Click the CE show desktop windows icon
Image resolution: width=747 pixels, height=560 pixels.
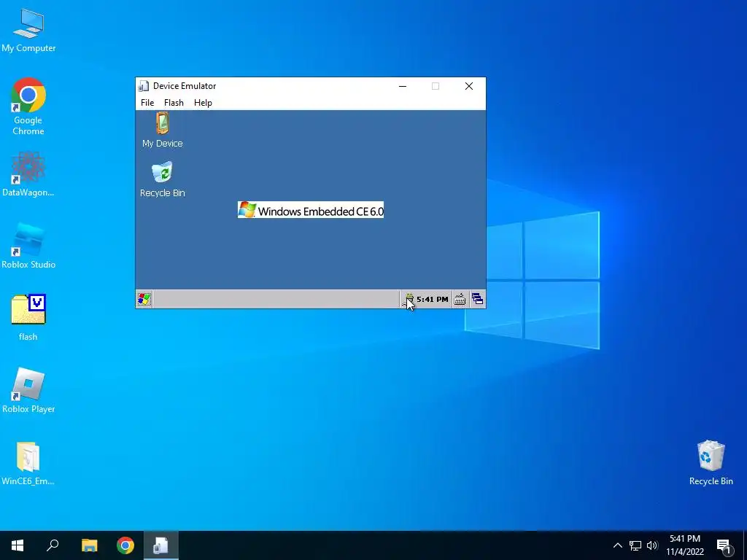pyautogui.click(x=477, y=299)
